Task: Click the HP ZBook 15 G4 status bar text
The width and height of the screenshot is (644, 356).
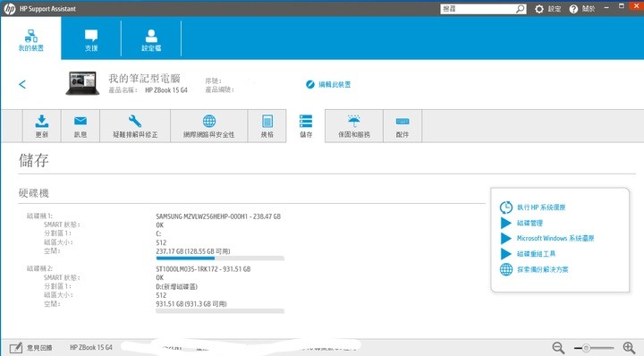Action: pyautogui.click(x=90, y=347)
